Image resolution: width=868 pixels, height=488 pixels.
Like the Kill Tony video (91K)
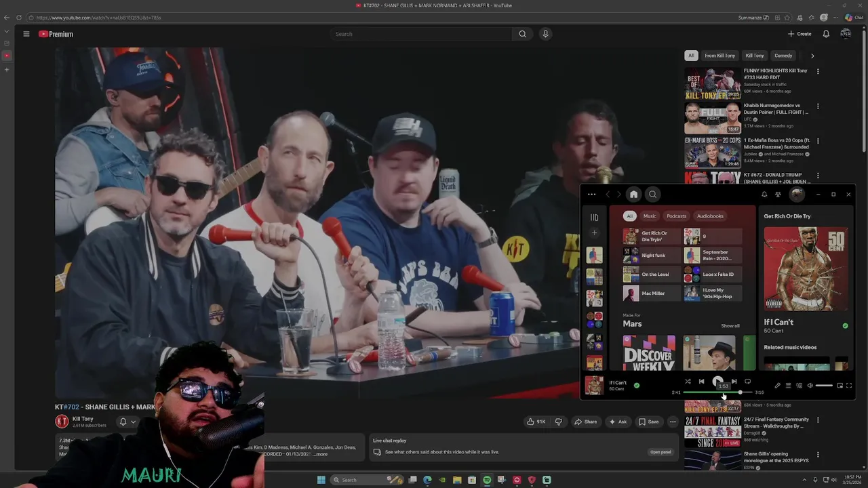pos(536,422)
